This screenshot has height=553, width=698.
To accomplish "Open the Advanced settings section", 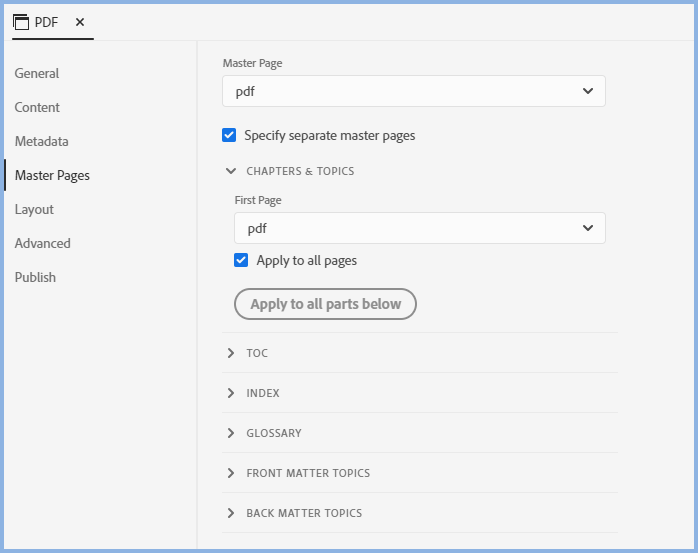I will [x=42, y=243].
